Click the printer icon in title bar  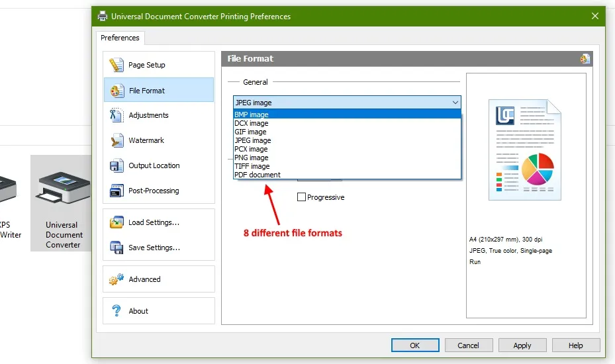pyautogui.click(x=103, y=16)
